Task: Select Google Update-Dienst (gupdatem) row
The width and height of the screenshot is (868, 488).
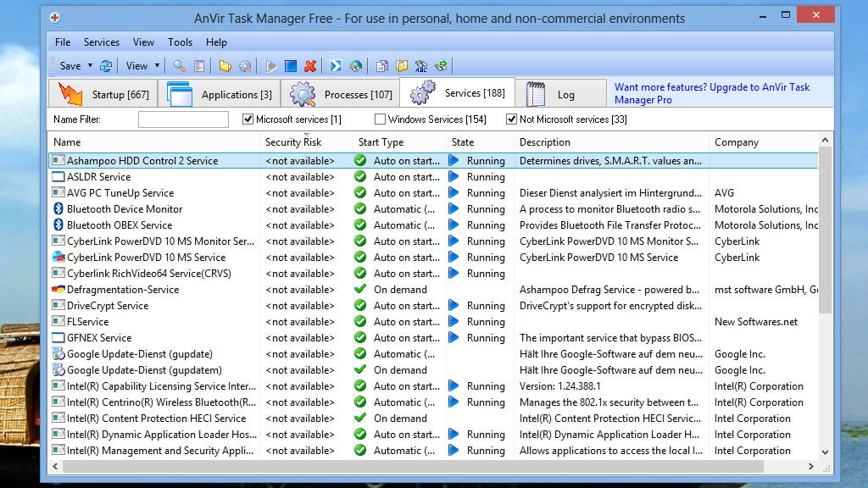Action: [x=433, y=369]
